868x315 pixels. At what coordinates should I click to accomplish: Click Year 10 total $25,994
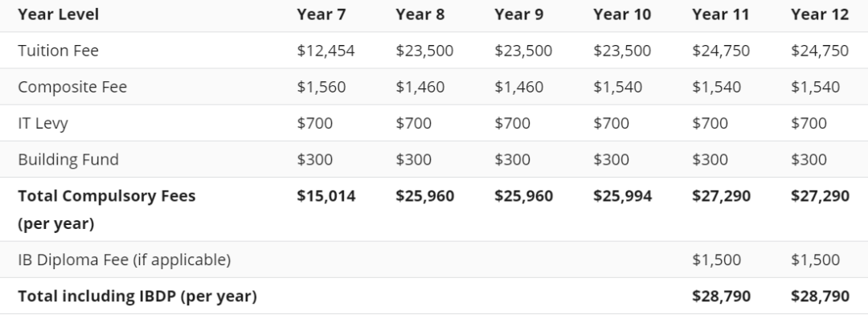[x=623, y=196]
